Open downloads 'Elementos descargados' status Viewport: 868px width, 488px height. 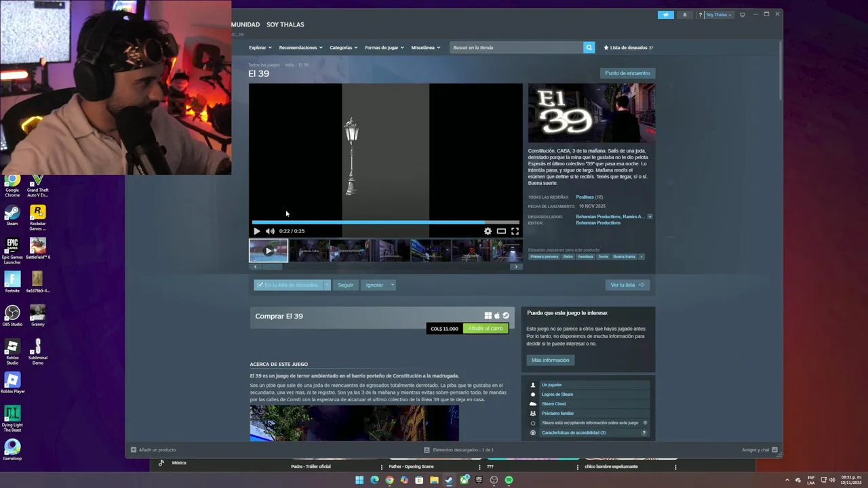pyautogui.click(x=459, y=450)
